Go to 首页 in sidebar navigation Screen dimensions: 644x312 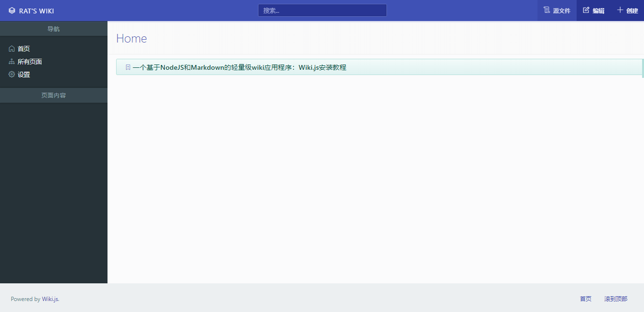[24, 49]
